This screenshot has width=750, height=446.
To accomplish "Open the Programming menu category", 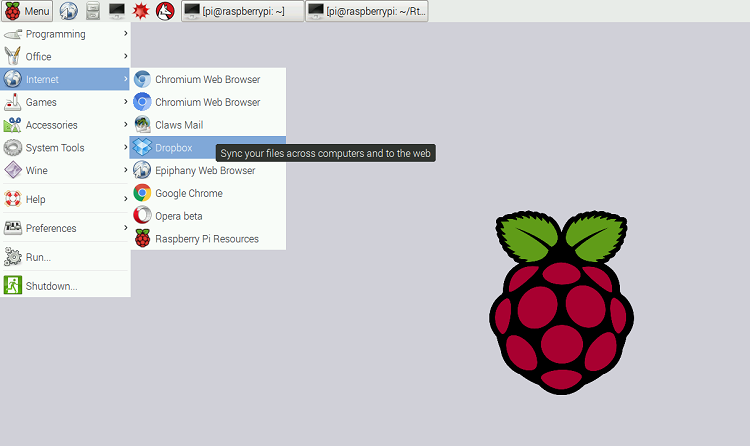I will pos(66,34).
